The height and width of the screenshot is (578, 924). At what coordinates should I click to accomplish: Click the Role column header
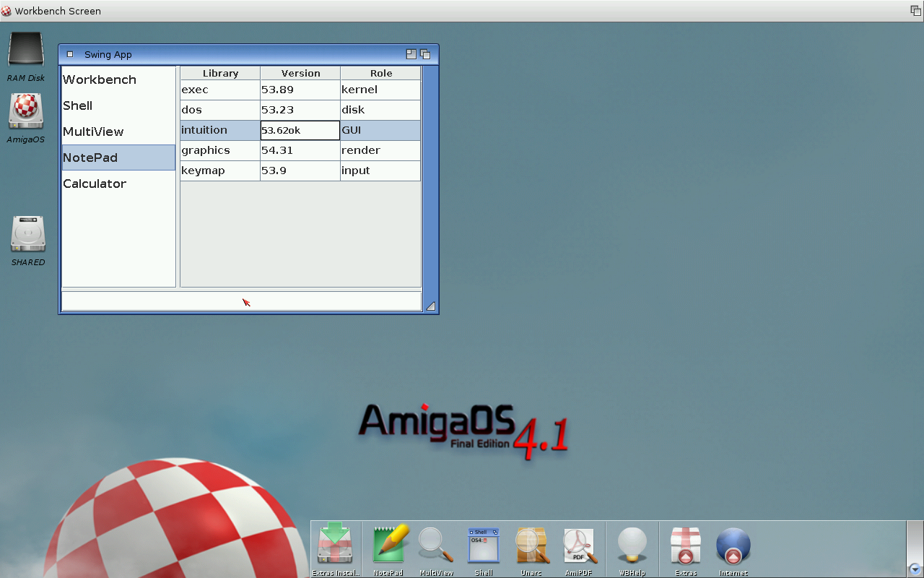click(380, 73)
